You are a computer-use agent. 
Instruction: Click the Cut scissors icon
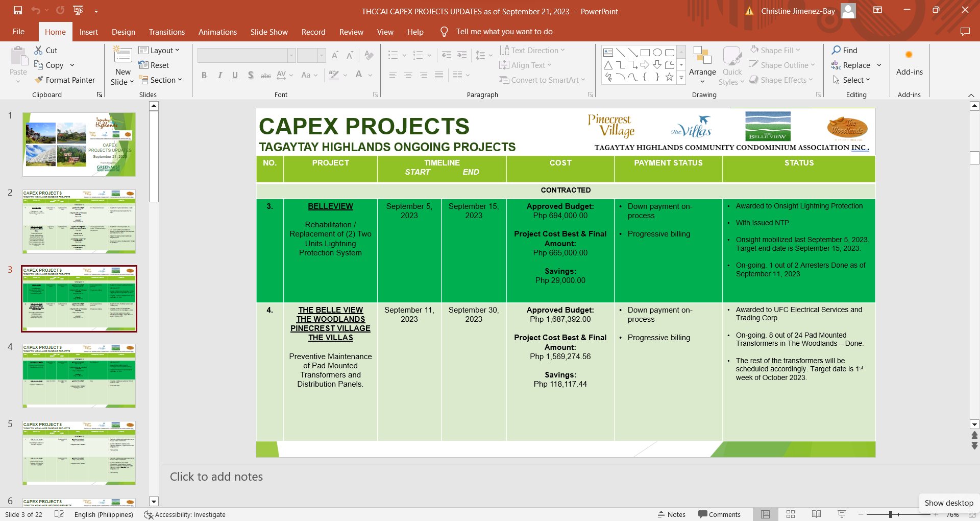point(38,50)
